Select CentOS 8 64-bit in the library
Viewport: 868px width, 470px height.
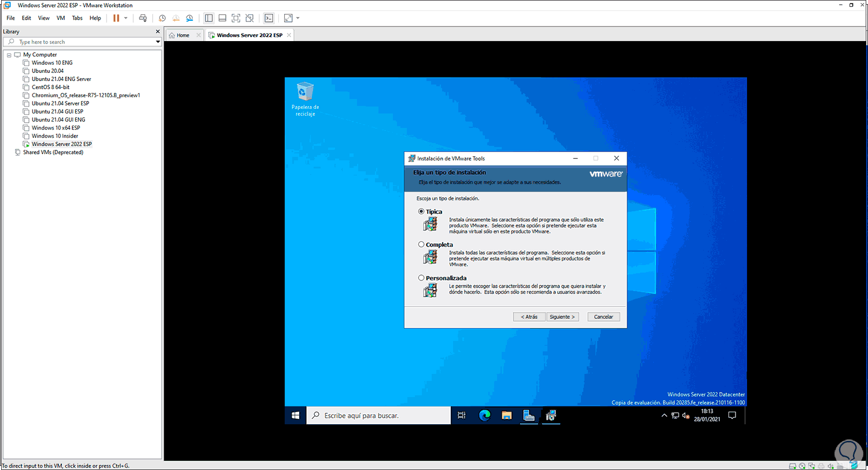(50, 87)
